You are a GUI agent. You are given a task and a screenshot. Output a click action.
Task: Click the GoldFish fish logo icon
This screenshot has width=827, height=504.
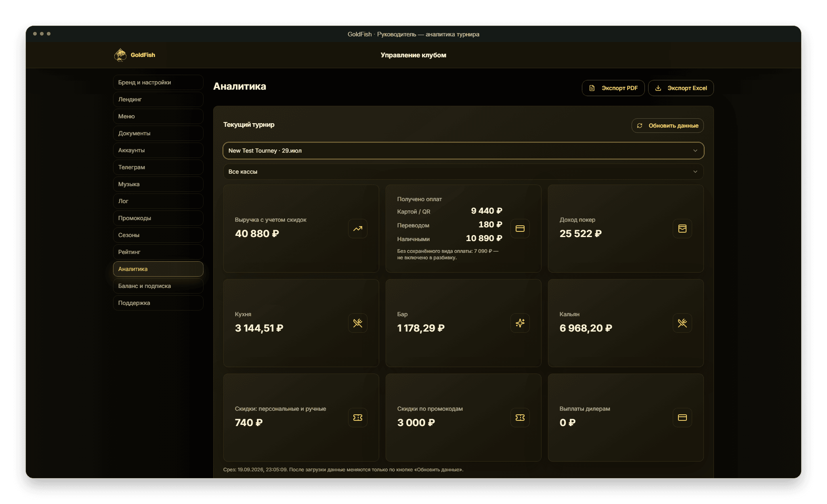pos(120,55)
